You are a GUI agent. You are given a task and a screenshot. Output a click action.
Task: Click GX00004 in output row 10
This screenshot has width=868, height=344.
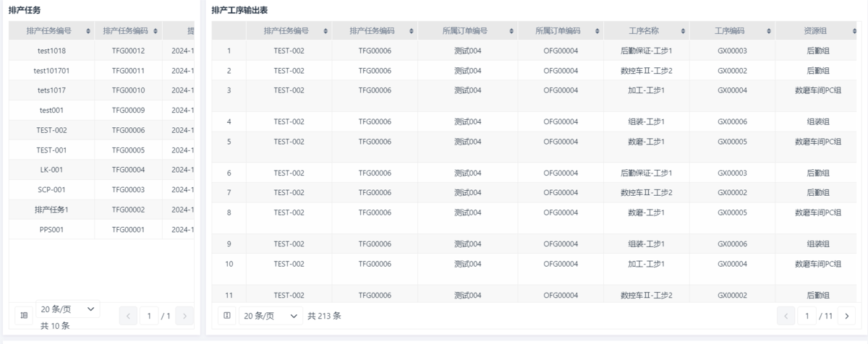(732, 264)
